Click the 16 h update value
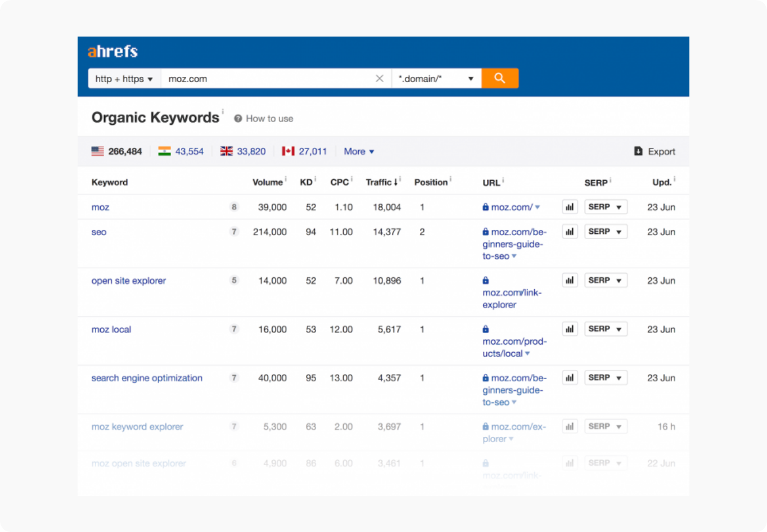 (x=666, y=427)
